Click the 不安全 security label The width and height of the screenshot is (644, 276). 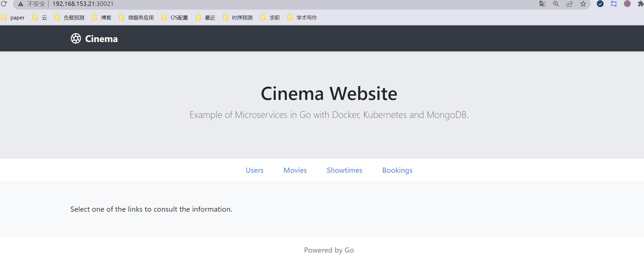point(36,4)
